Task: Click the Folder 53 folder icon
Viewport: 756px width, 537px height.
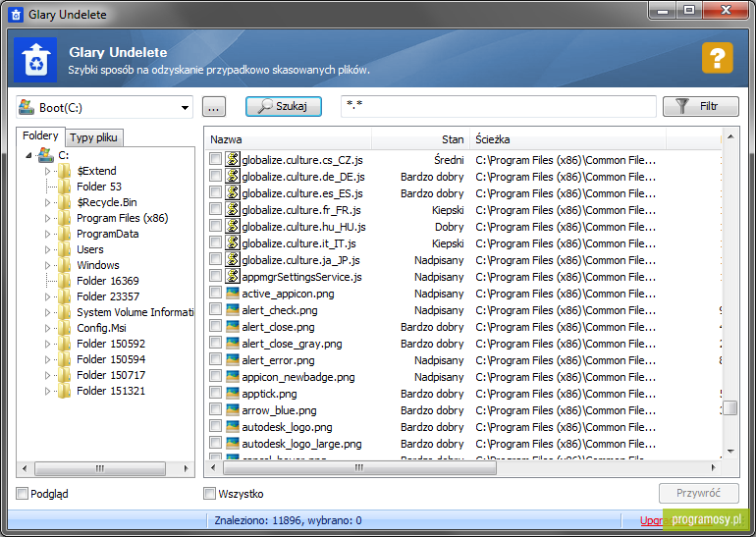Action: [x=64, y=187]
